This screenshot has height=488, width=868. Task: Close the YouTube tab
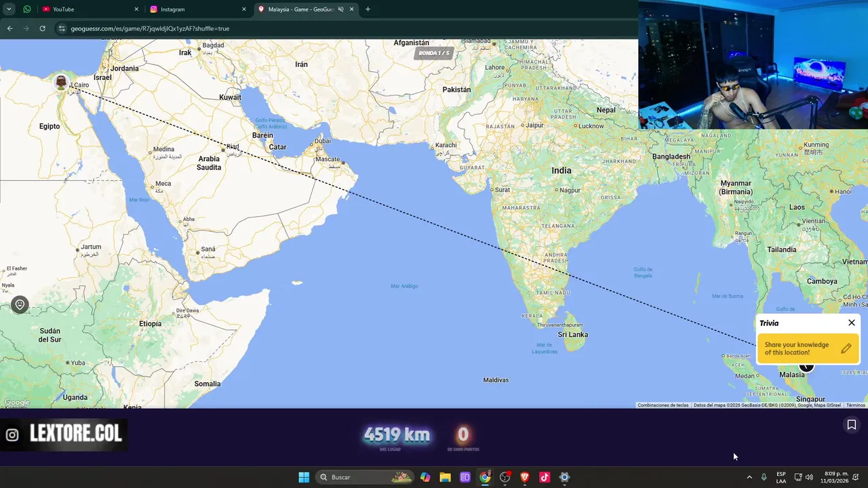tap(136, 9)
